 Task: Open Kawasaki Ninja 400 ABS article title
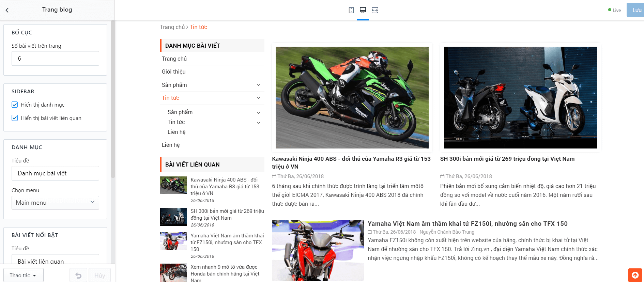coord(351,162)
